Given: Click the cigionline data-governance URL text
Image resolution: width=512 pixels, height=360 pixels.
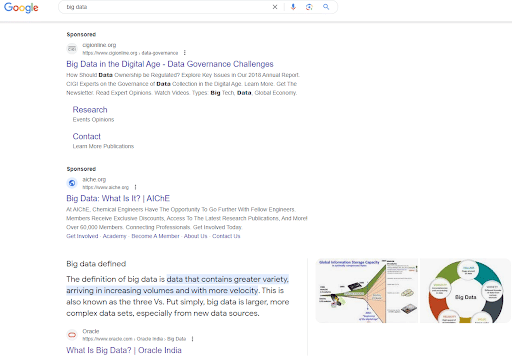Looking at the screenshot, I should pyautogui.click(x=130, y=53).
